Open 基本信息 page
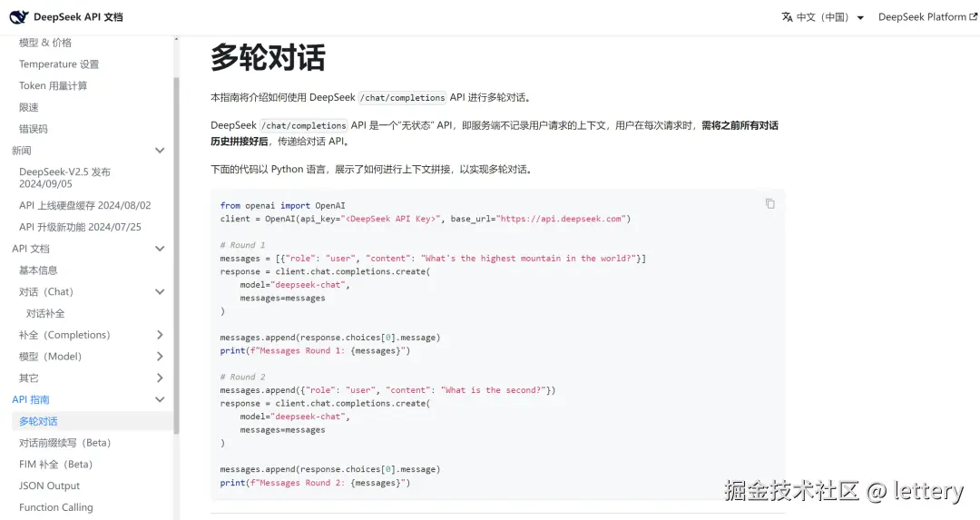This screenshot has height=520, width=980. click(38, 270)
